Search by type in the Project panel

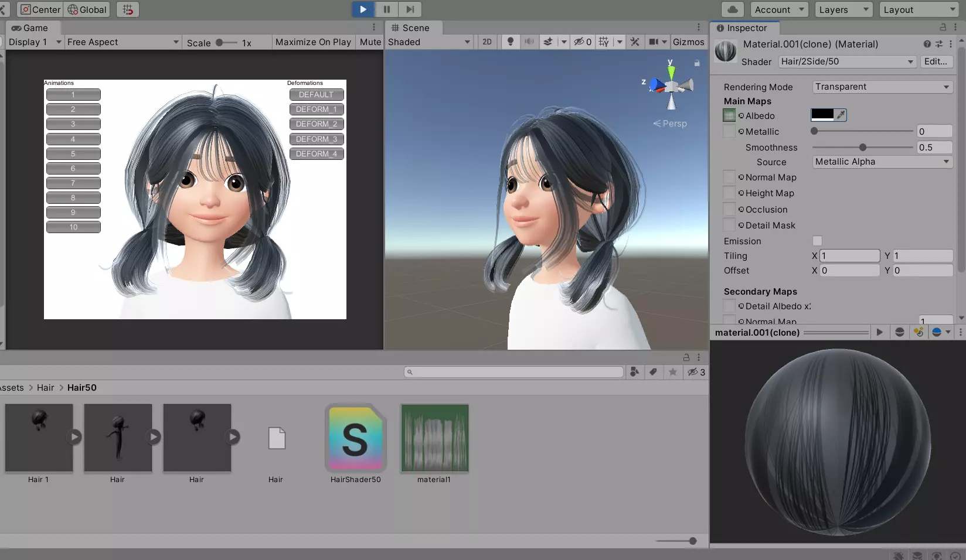click(634, 372)
